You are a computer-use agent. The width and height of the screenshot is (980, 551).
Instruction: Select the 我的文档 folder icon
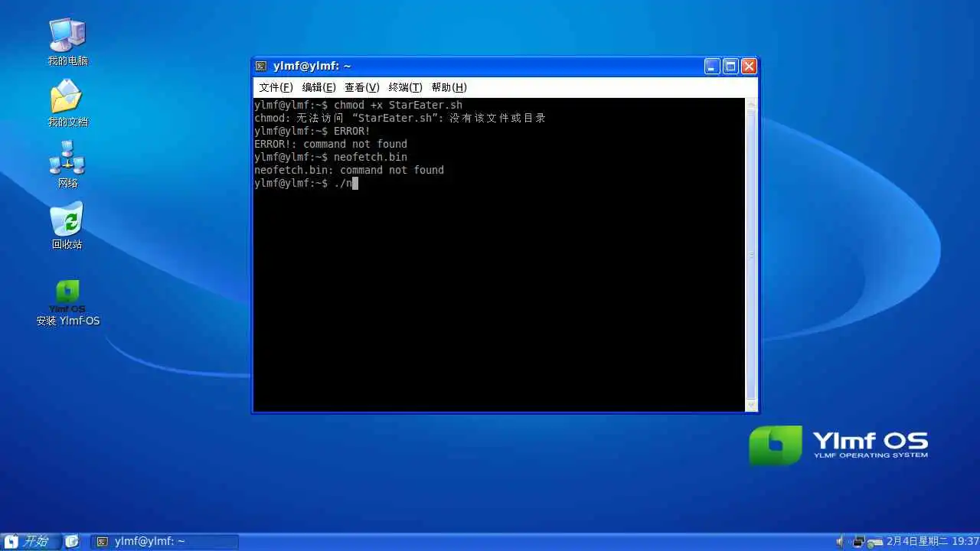click(x=67, y=103)
